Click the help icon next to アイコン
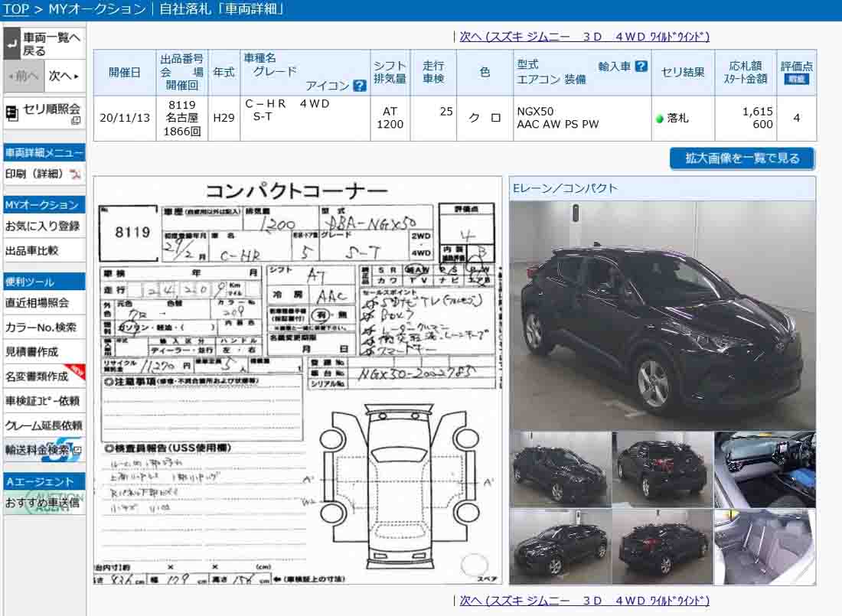 click(x=359, y=86)
